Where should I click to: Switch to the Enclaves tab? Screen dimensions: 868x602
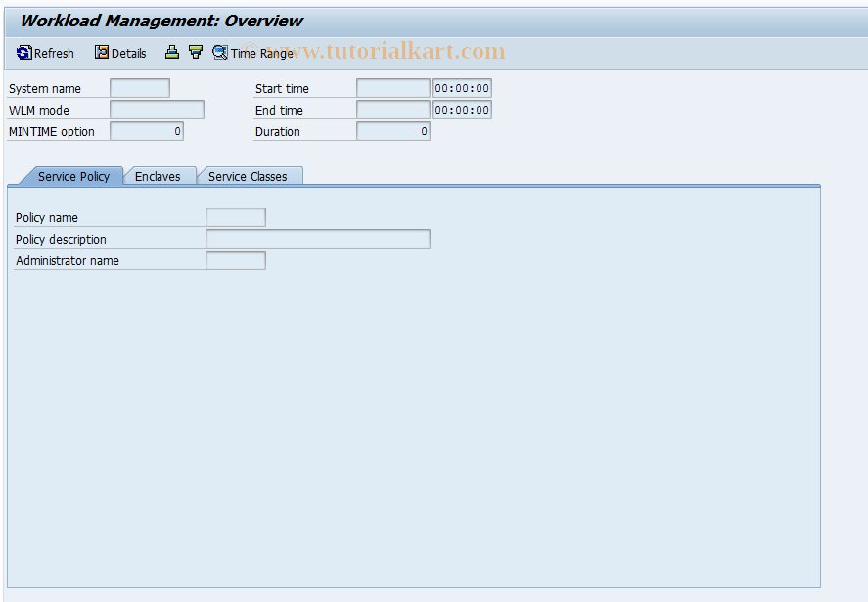pos(159,176)
